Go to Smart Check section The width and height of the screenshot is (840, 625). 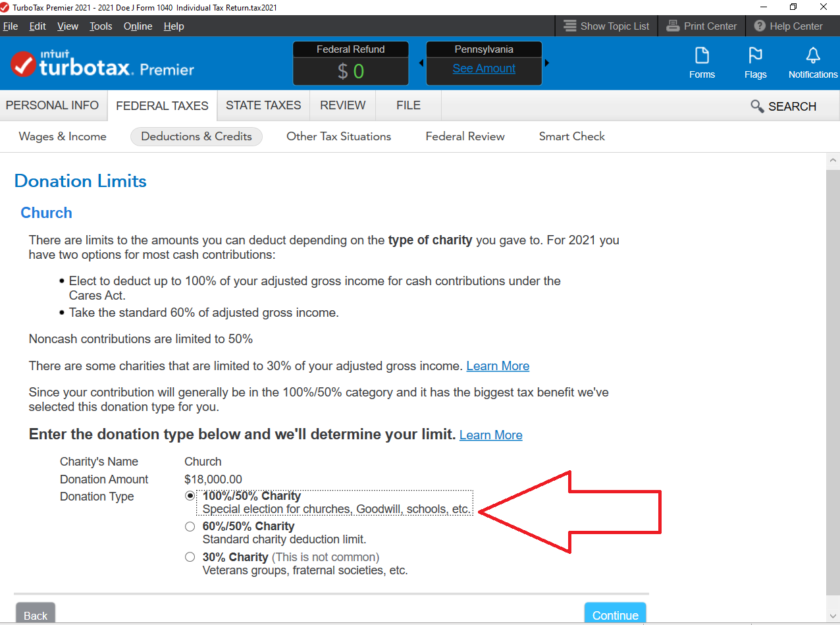click(x=571, y=136)
